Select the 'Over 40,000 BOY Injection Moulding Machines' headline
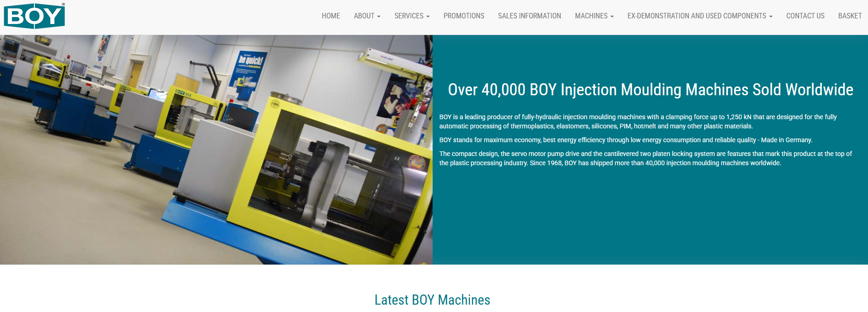This screenshot has width=868, height=312. click(651, 90)
